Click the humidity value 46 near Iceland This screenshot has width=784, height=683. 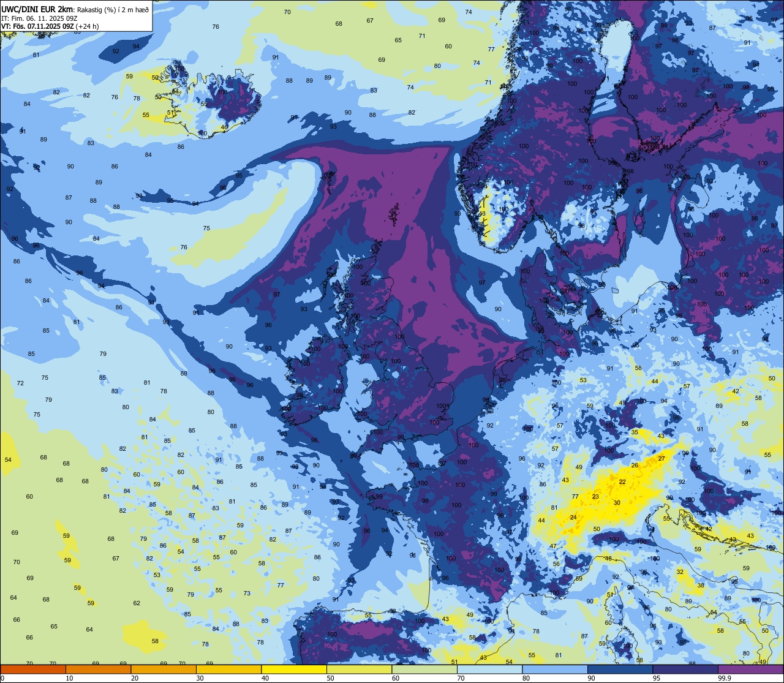point(224,127)
